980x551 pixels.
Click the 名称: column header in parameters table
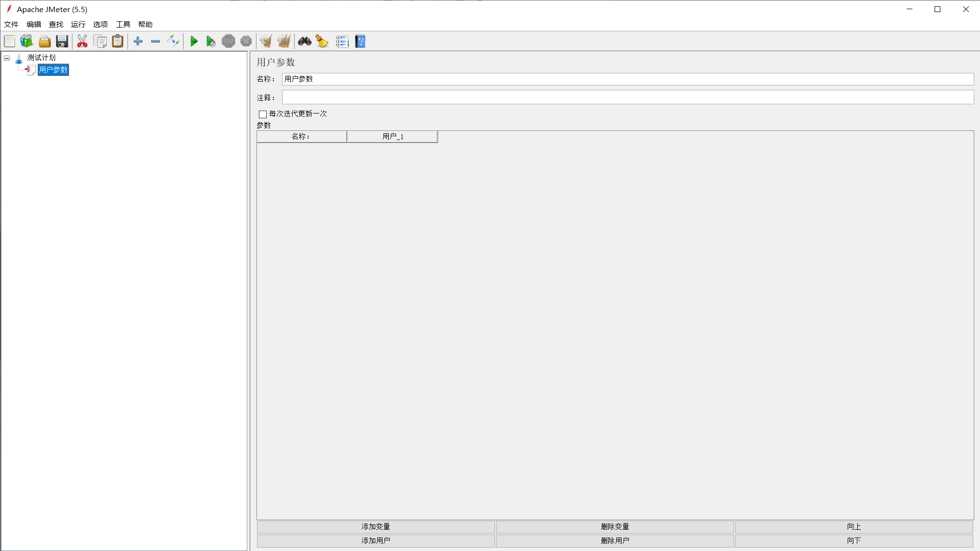(302, 137)
